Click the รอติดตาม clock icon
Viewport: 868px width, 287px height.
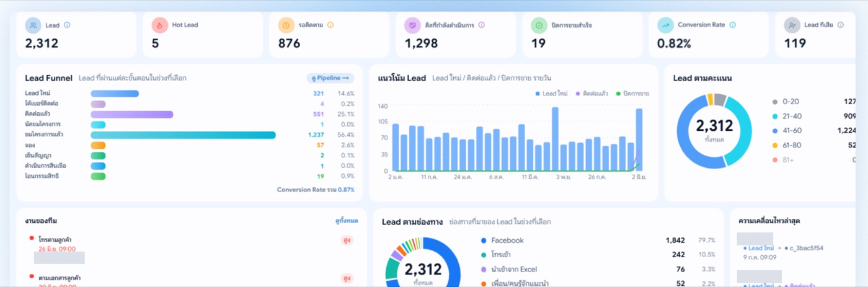[286, 25]
